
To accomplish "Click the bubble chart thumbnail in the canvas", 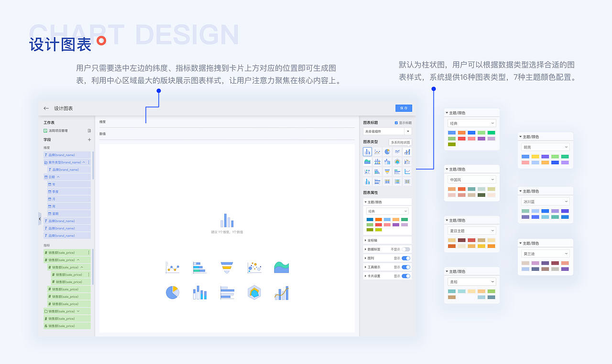I will (x=254, y=267).
